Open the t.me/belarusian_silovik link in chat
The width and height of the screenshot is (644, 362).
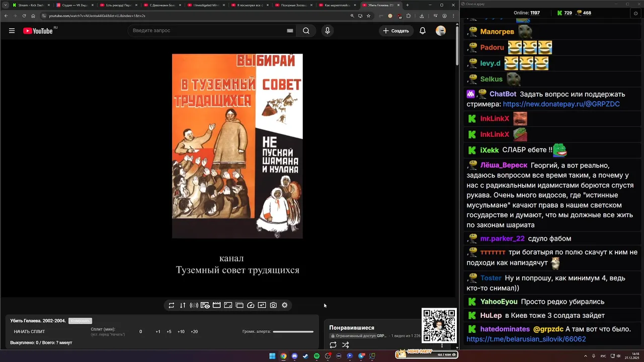tap(526, 339)
